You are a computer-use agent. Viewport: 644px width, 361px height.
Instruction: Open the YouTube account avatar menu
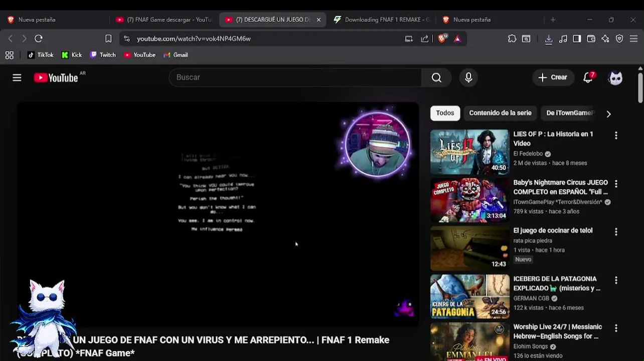[x=615, y=78]
